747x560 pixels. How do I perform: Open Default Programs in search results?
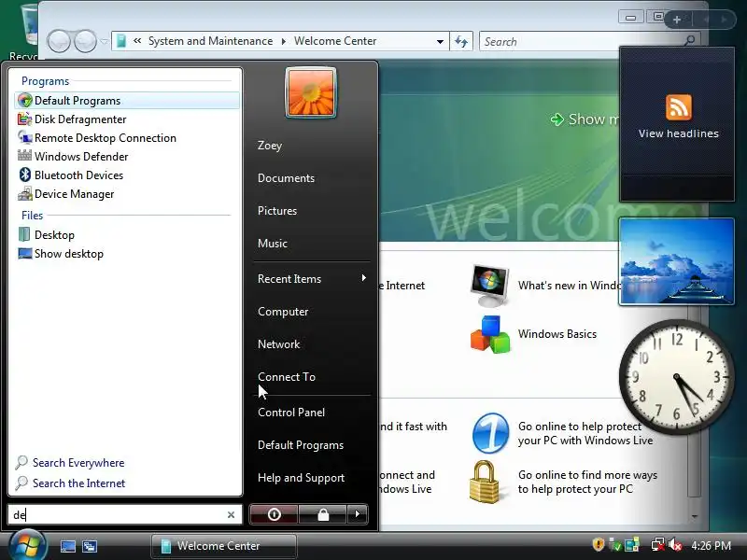[127, 101]
